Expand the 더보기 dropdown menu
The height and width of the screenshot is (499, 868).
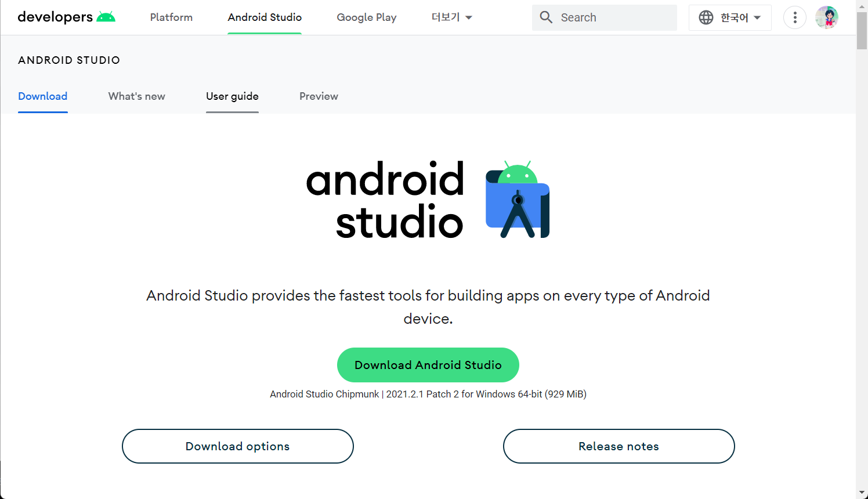coord(452,17)
